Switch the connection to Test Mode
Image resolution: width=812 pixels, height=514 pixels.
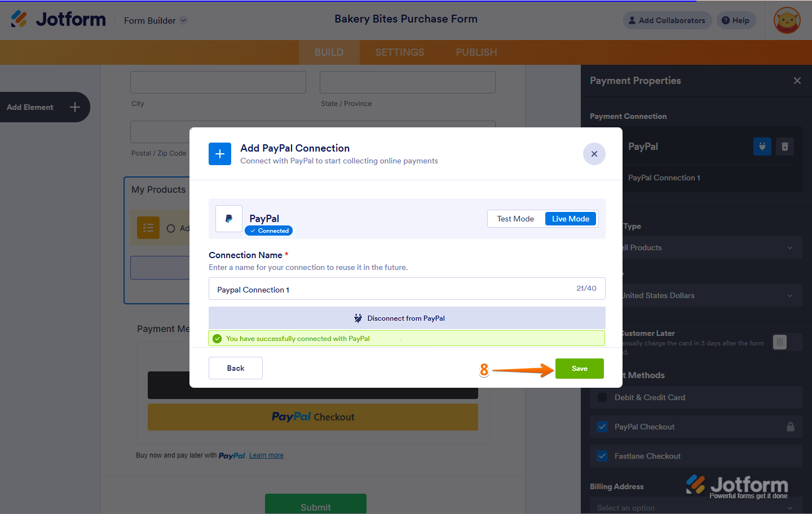click(x=515, y=219)
